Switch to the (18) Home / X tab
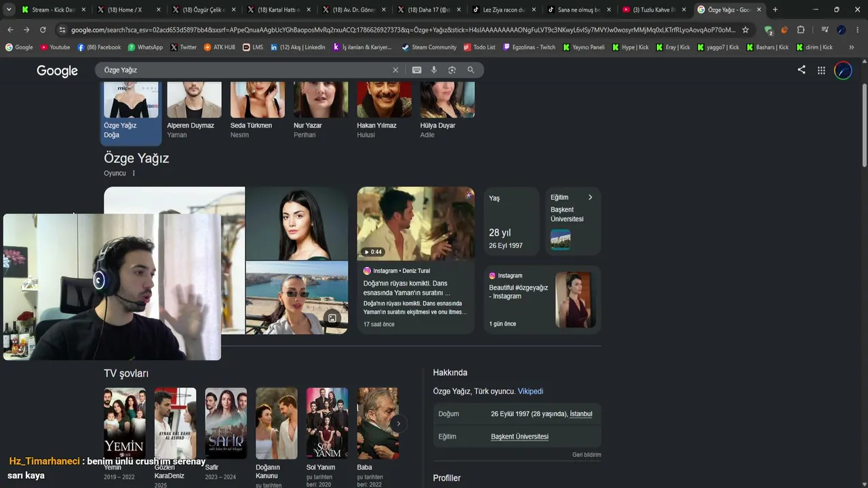The width and height of the screenshot is (868, 488). (129, 9)
